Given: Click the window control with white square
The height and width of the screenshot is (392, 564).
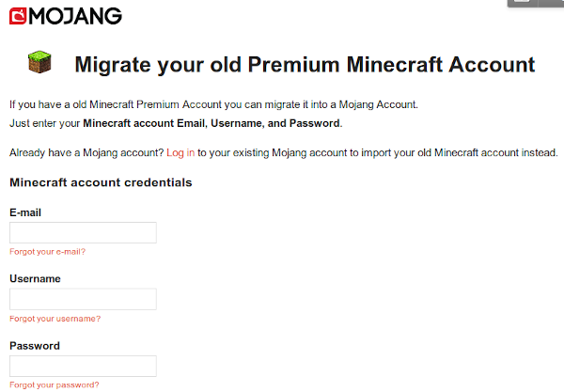Looking at the screenshot, I should pos(522,3).
